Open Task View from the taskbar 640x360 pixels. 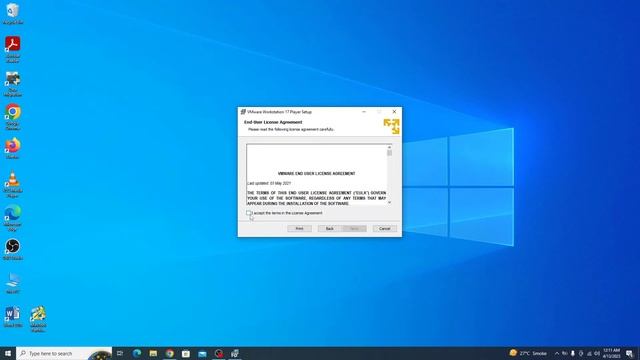tap(120, 353)
